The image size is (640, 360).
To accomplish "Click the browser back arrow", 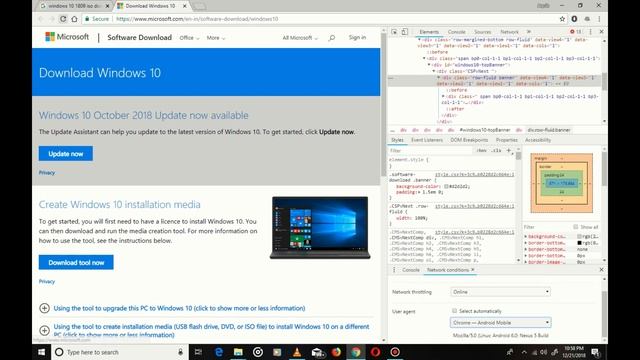I will 40,19.
